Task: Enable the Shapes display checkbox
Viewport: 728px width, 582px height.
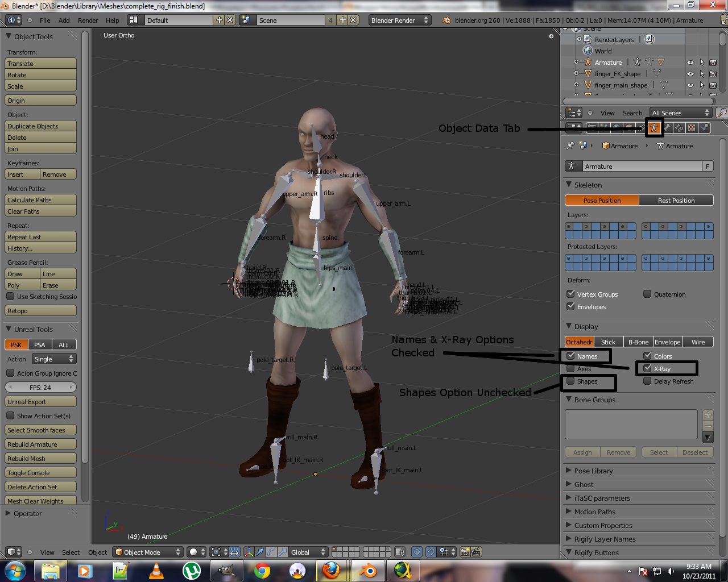Action: 571,381
